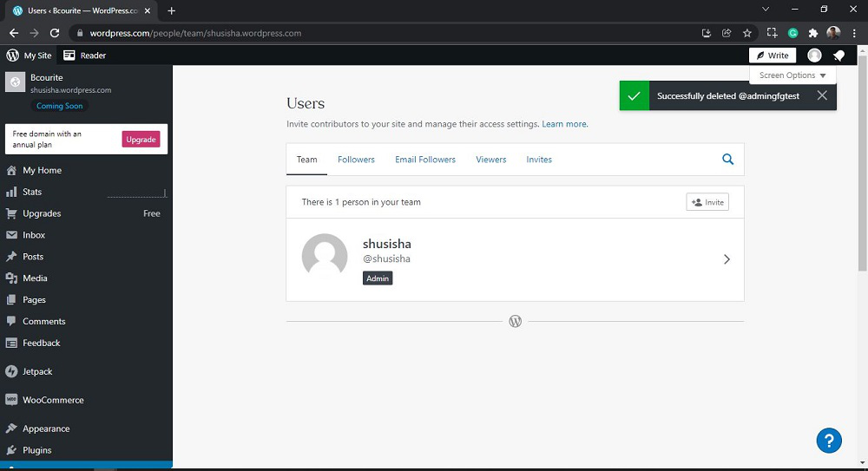Click the screenshot capture extension icon
Image resolution: width=868 pixels, height=471 pixels.
[772, 33]
